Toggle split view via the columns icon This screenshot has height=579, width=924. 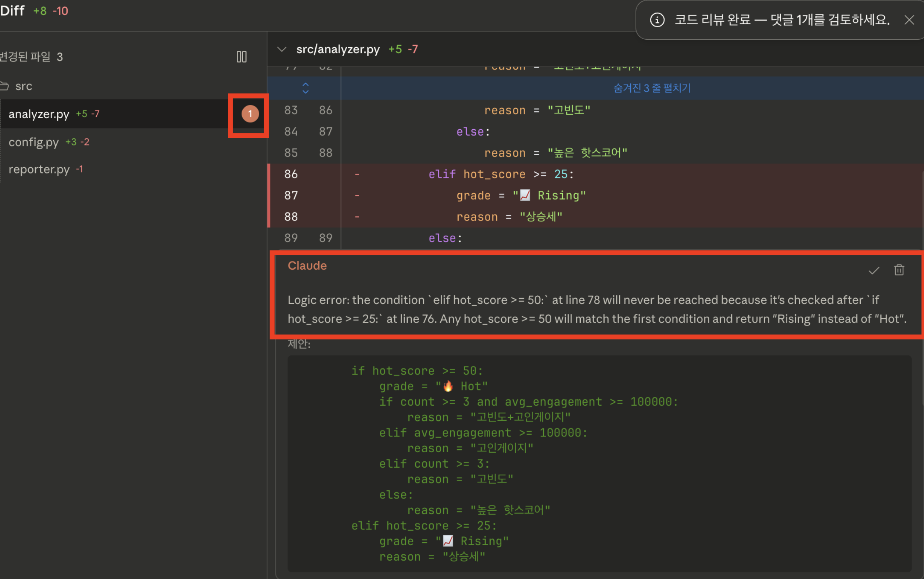pyautogui.click(x=241, y=57)
